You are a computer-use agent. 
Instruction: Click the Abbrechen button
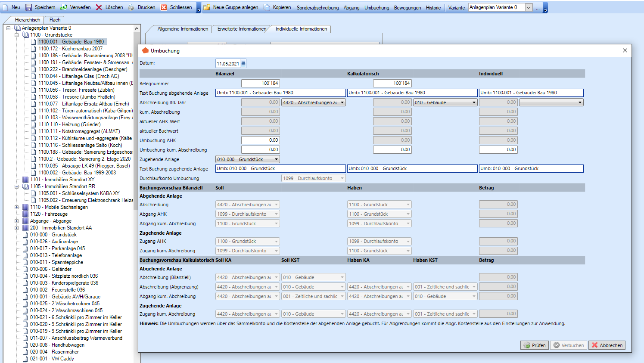tap(607, 345)
